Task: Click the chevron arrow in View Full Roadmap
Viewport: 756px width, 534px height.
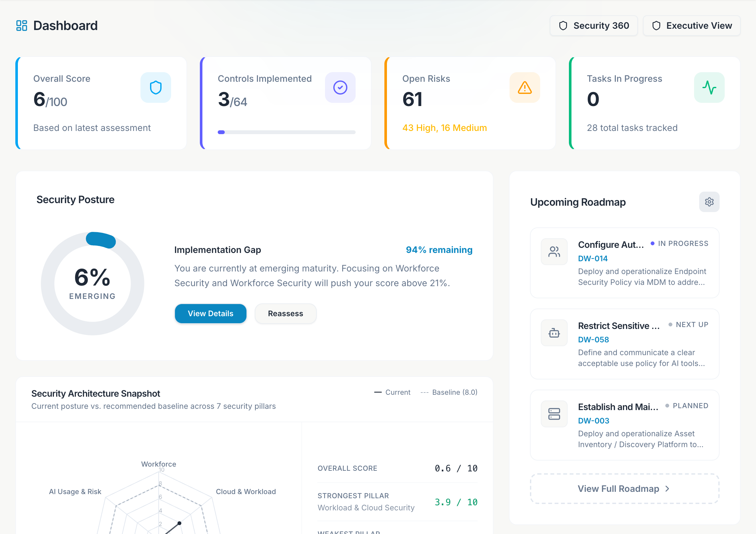Action: point(668,489)
